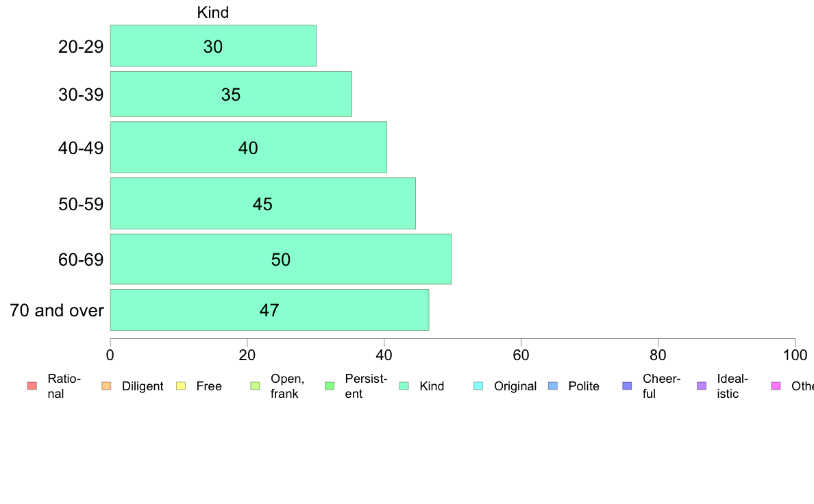Select the 60-69 bar labeled 50

pos(281,259)
